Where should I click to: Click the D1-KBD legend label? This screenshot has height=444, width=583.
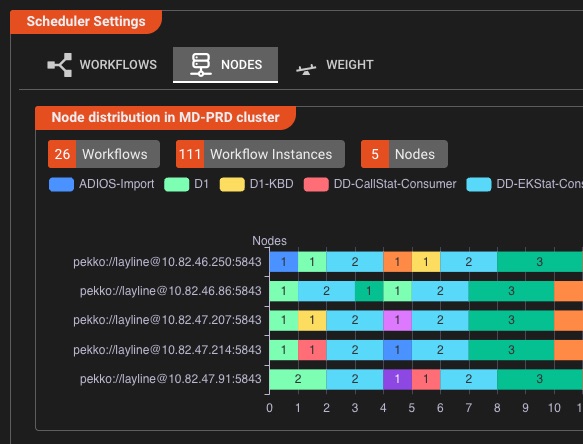pyautogui.click(x=271, y=184)
